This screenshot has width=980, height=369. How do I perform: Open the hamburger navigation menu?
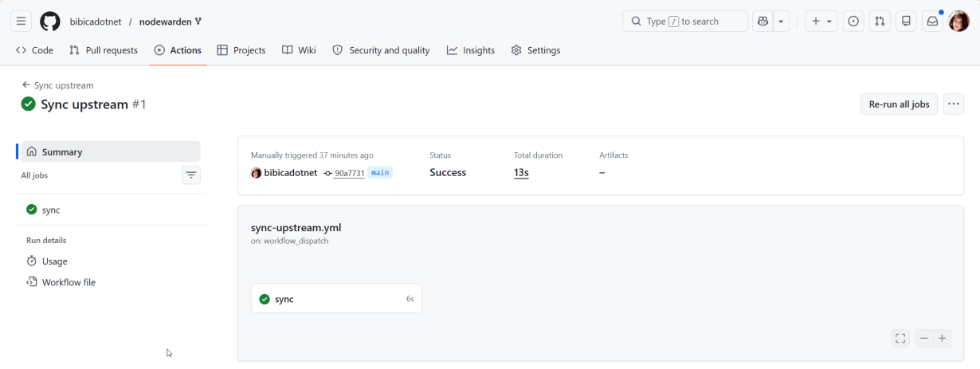pos(22,22)
